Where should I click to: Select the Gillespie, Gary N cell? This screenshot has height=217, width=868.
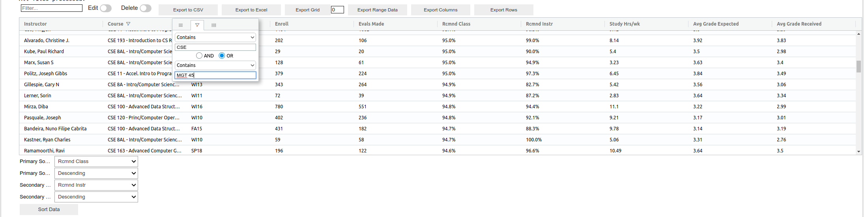(x=61, y=85)
